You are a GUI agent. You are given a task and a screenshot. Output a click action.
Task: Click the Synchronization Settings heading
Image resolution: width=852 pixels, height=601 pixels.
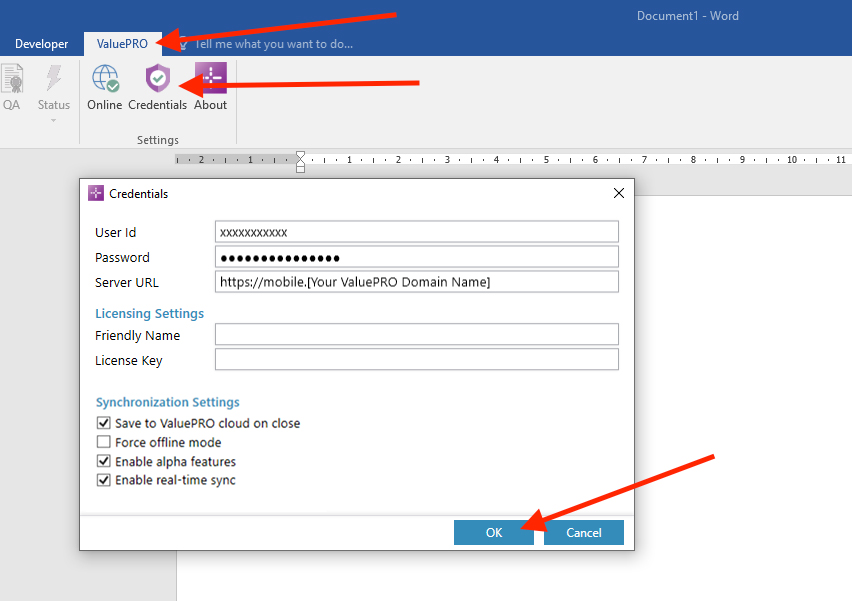tap(167, 402)
